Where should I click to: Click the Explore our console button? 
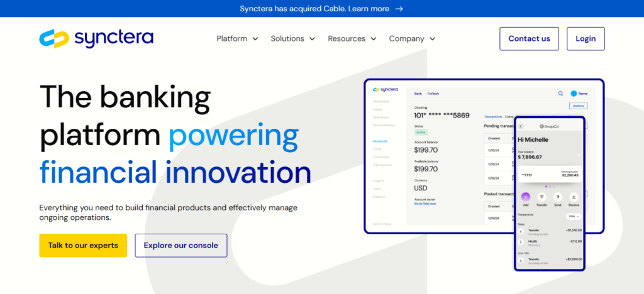tap(180, 246)
